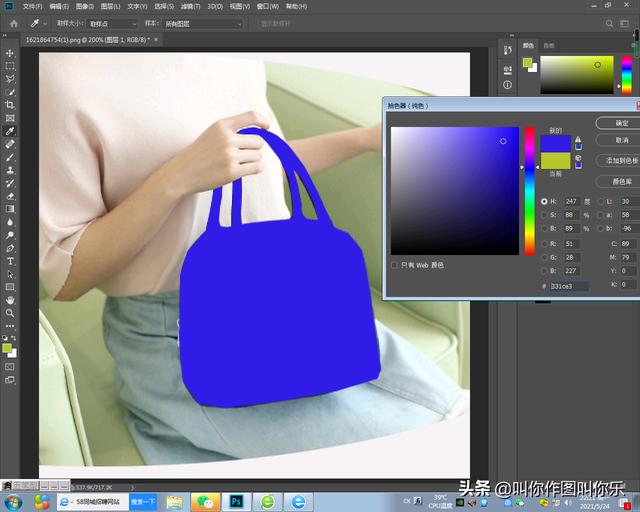The height and width of the screenshot is (512, 640).
Task: Open the 图像 (Image) menu
Action: coord(84,6)
